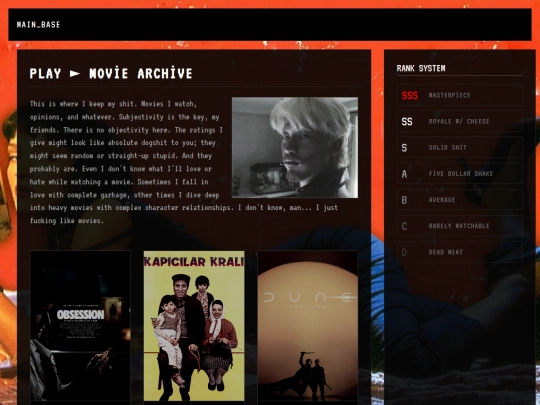This screenshot has width=540, height=405.
Task: Select the A Five Dollar Shake rank
Action: pos(460,174)
